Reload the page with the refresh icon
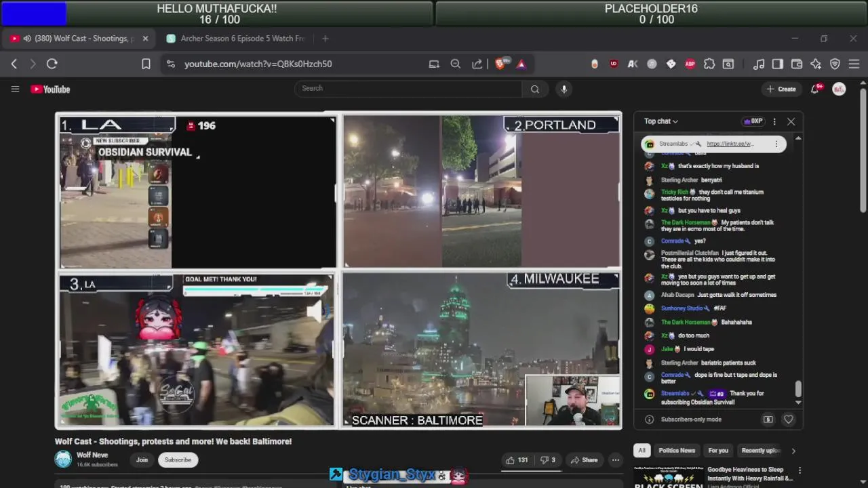The height and width of the screenshot is (488, 868). coord(52,64)
